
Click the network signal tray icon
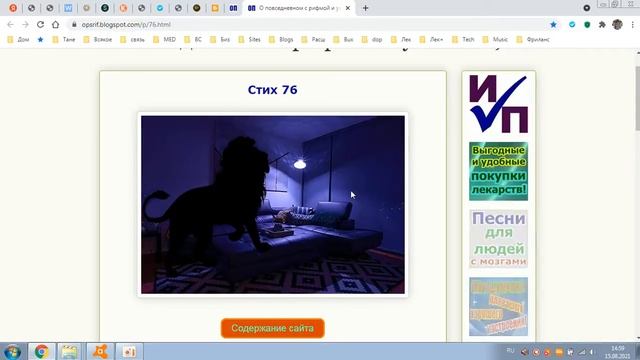pyautogui.click(x=582, y=352)
